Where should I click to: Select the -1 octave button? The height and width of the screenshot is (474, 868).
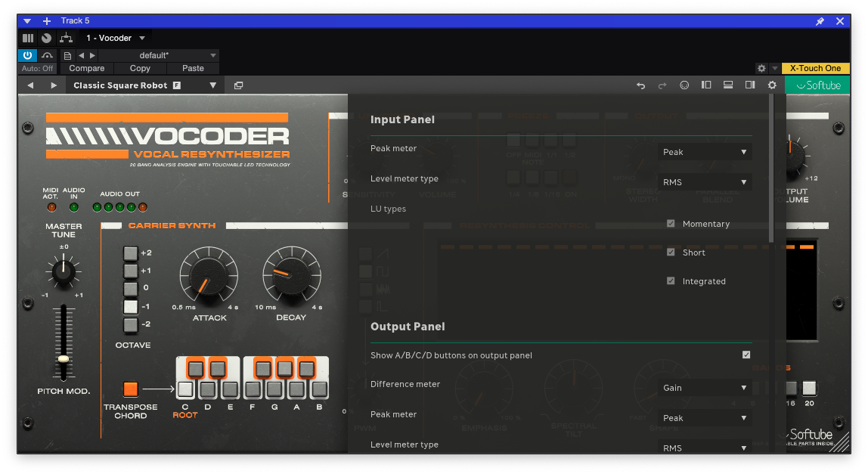point(130,307)
